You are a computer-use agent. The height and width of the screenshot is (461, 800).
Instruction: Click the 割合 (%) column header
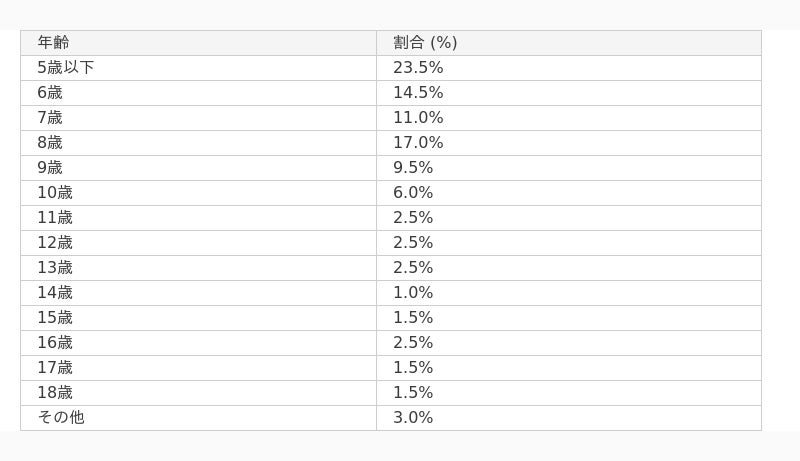(x=425, y=43)
